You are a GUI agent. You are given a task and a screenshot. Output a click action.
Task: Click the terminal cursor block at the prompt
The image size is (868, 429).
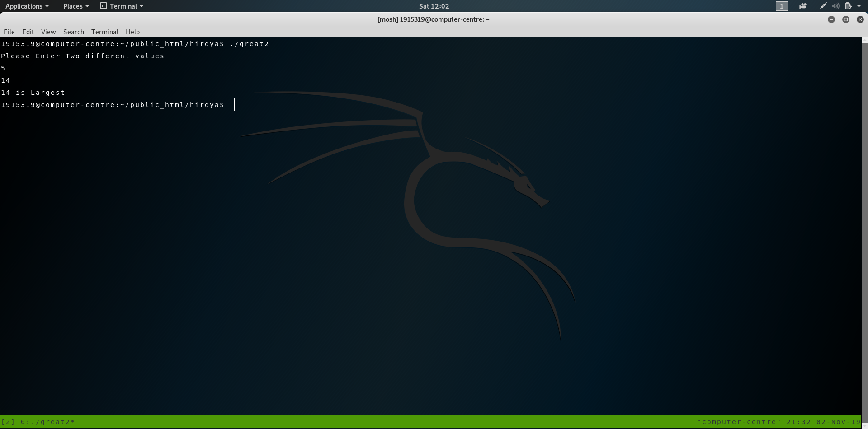point(232,105)
